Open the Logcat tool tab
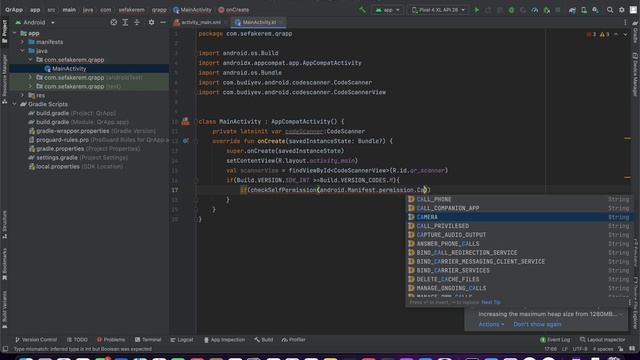 (x=182, y=340)
